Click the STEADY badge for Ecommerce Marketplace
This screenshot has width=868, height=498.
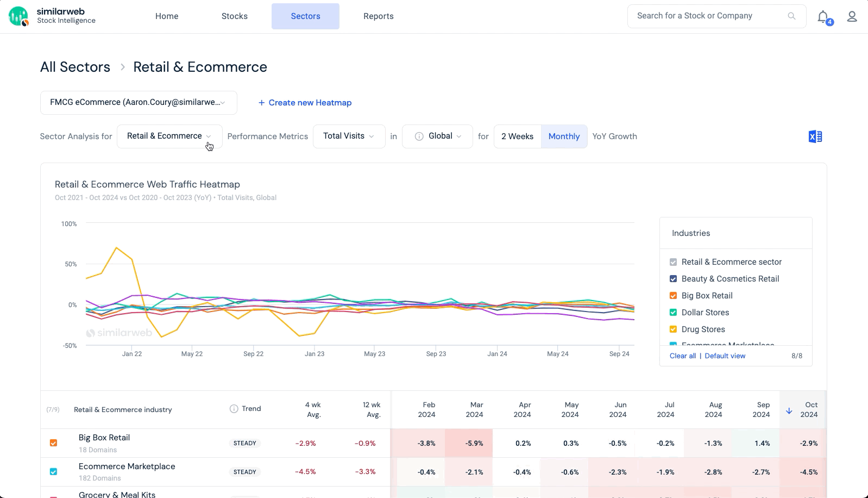click(x=245, y=472)
